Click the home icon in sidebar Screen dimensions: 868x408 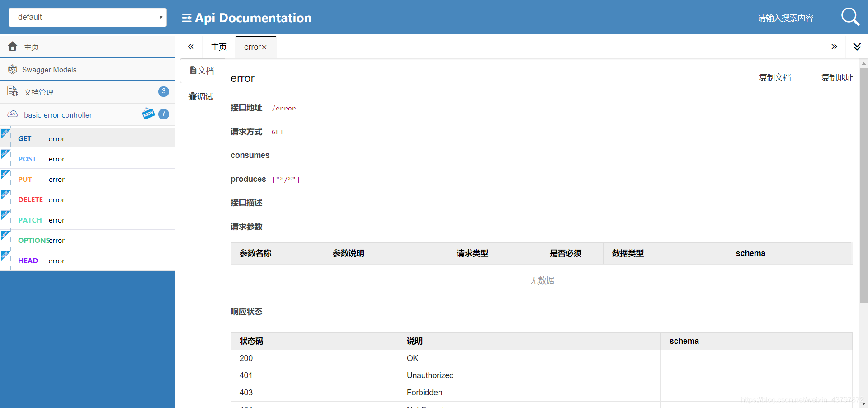[13, 46]
